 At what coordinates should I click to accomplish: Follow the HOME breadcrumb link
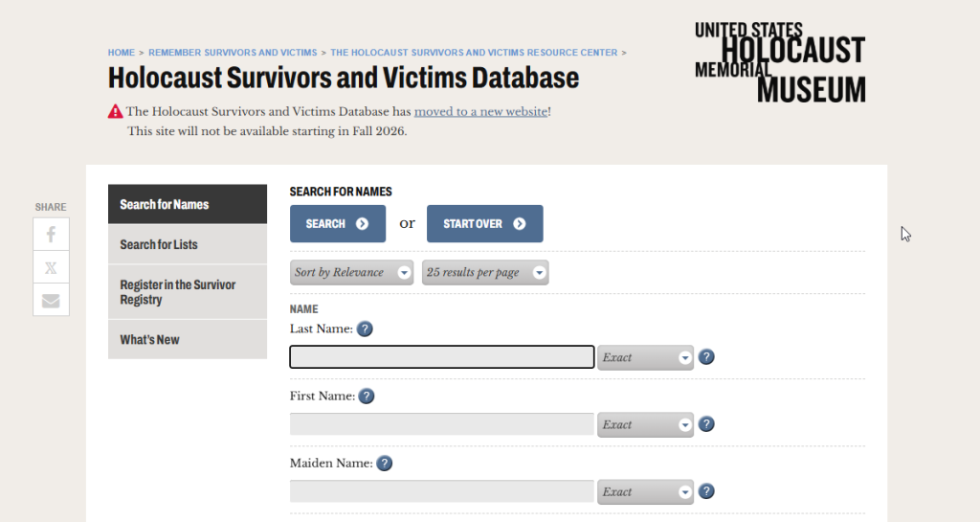click(x=122, y=53)
